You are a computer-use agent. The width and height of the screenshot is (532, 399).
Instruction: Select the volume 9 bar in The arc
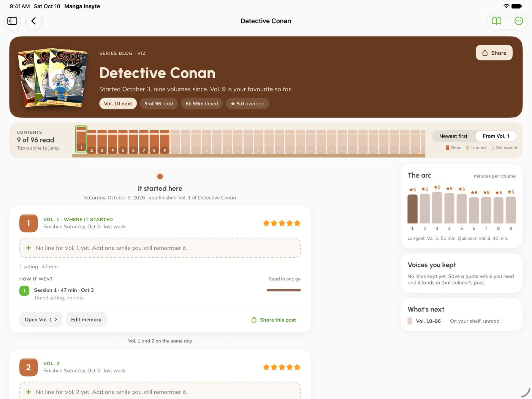tap(511, 210)
